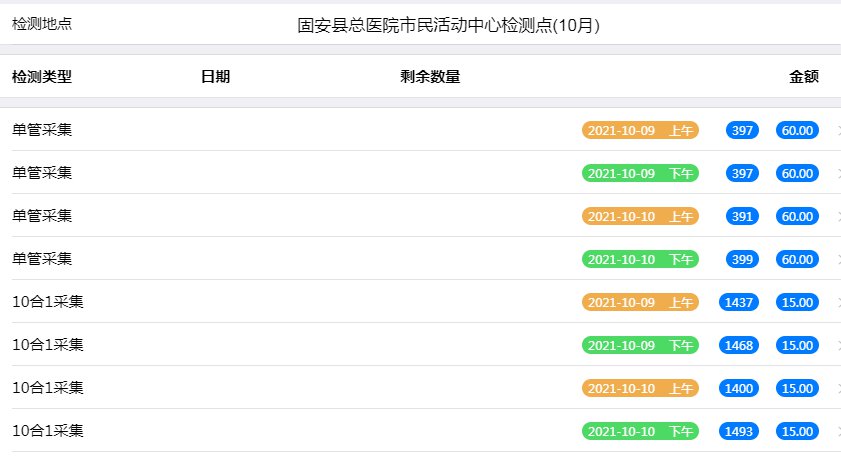Expand chevron on 10合1采集 2021-10-10 下午 row
Viewport: 841px width, 462px height.
pos(838,431)
